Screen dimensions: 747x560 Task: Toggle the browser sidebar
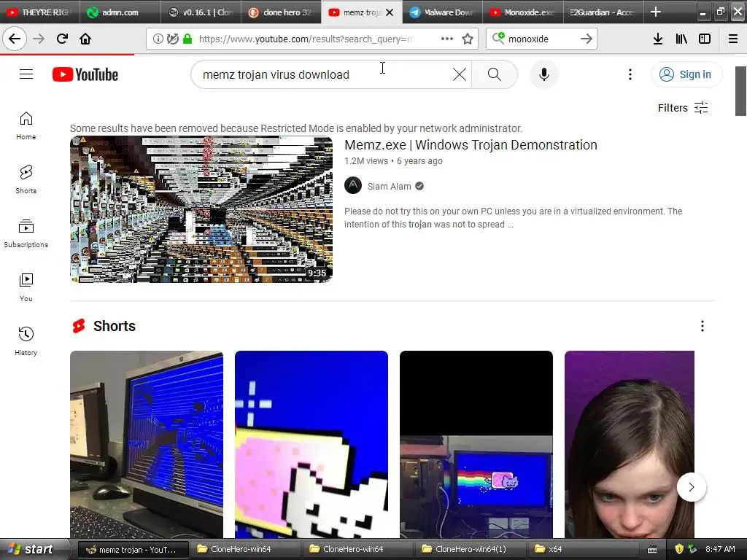click(x=705, y=39)
